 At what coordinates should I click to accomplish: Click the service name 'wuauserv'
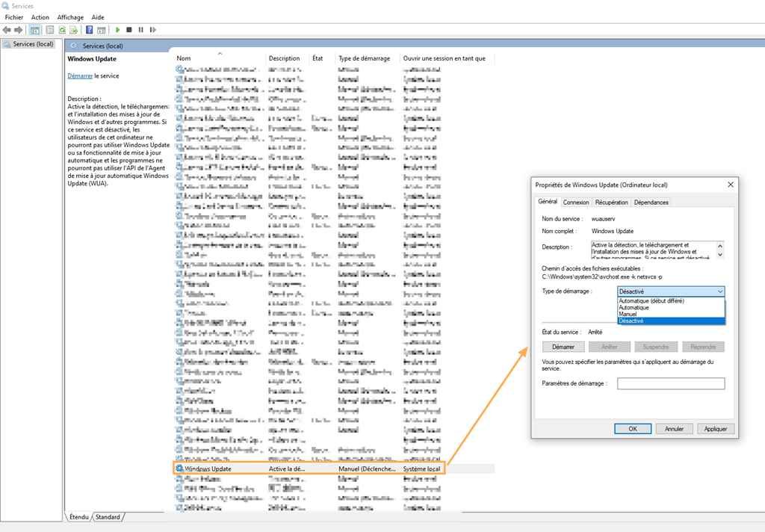coord(603,219)
